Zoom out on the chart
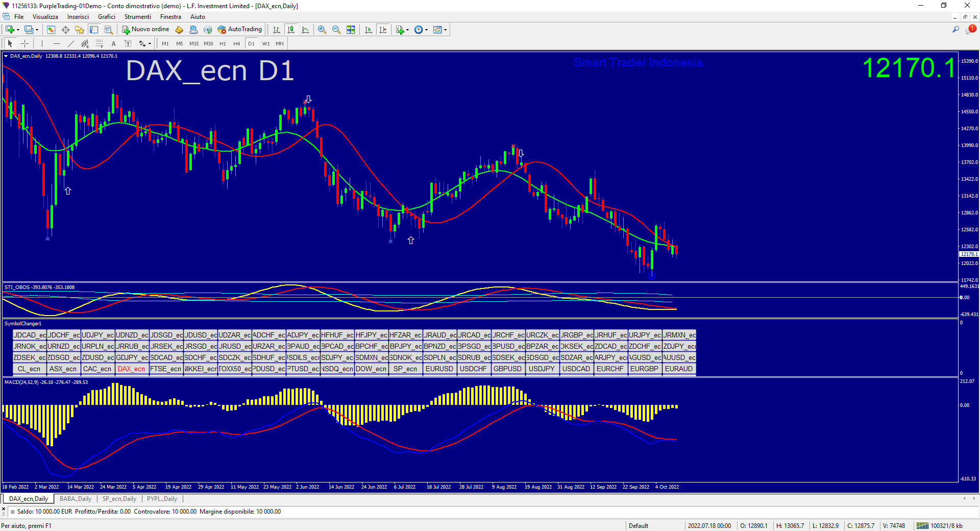The image size is (980, 531). [336, 30]
